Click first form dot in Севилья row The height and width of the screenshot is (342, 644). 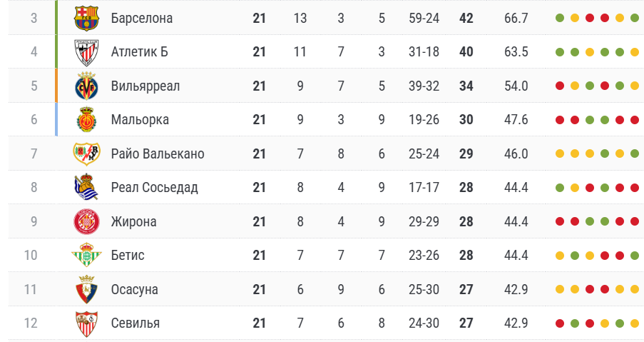(559, 323)
